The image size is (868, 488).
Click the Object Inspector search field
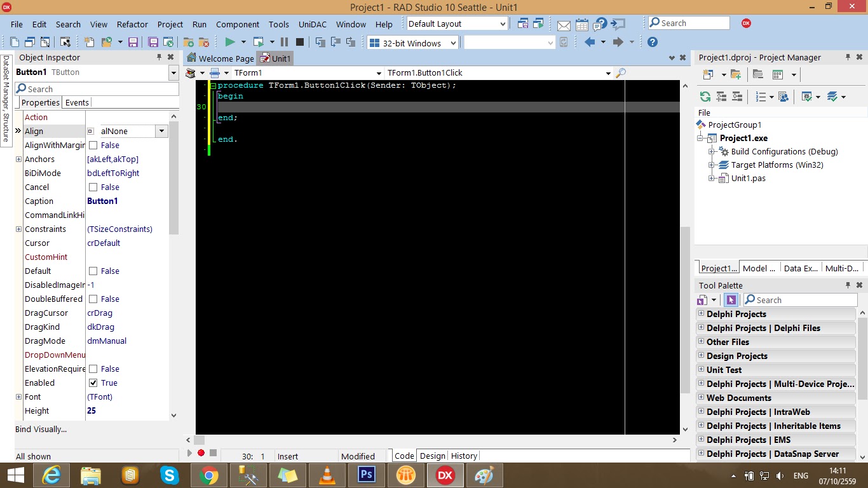click(97, 89)
